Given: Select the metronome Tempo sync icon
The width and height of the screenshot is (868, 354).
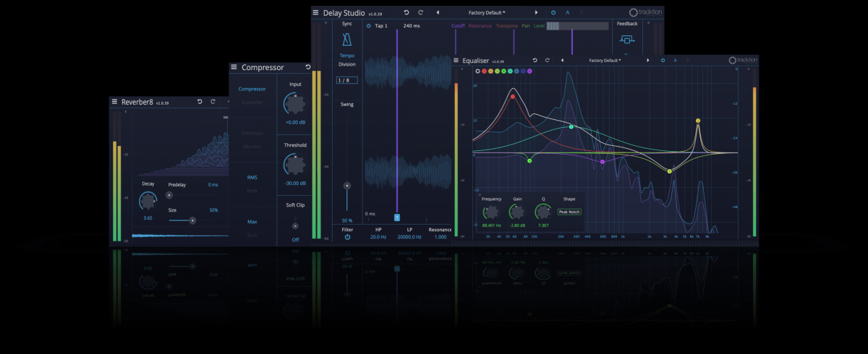Looking at the screenshot, I should [x=346, y=40].
